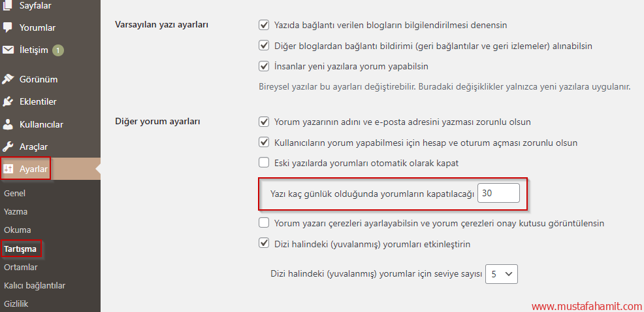
Task: Open the Okuma settings link
Action: pyautogui.click(x=17, y=230)
